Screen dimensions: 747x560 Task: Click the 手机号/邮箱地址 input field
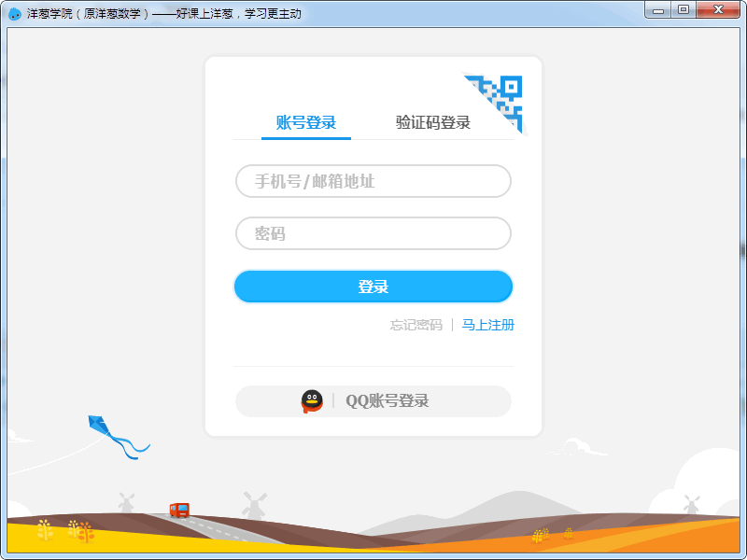pyautogui.click(x=373, y=181)
